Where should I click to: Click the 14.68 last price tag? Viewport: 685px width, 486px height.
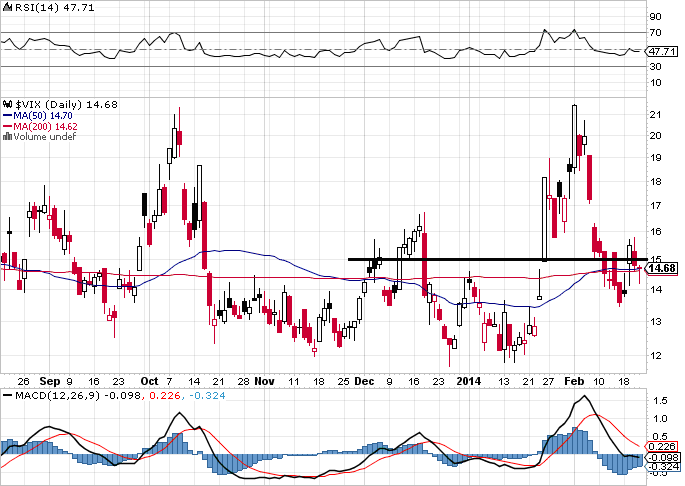(x=663, y=268)
